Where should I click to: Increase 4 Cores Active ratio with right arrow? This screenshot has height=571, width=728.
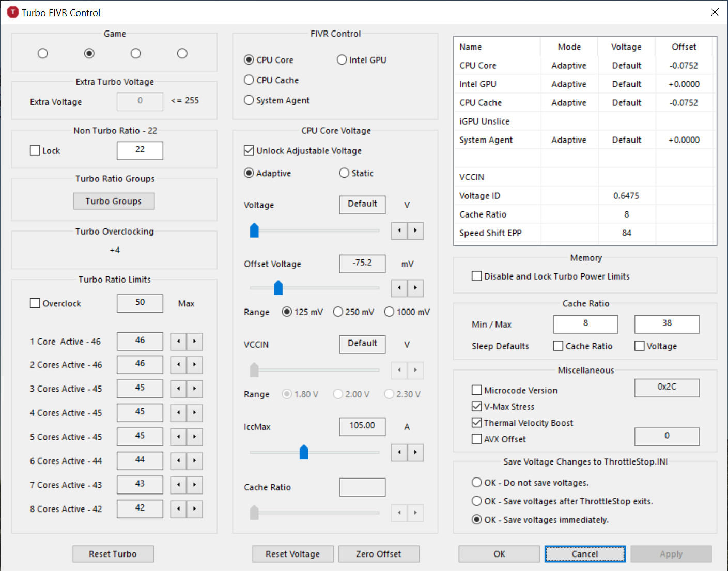[x=194, y=413]
